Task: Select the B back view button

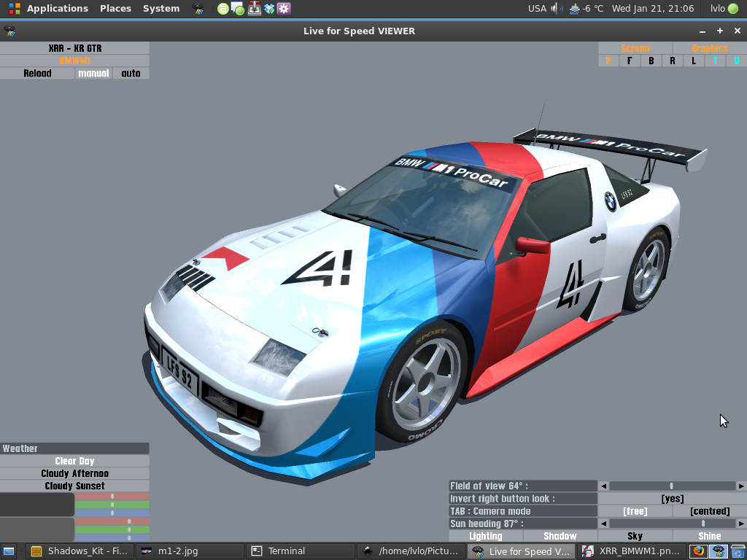Action: 651,61
